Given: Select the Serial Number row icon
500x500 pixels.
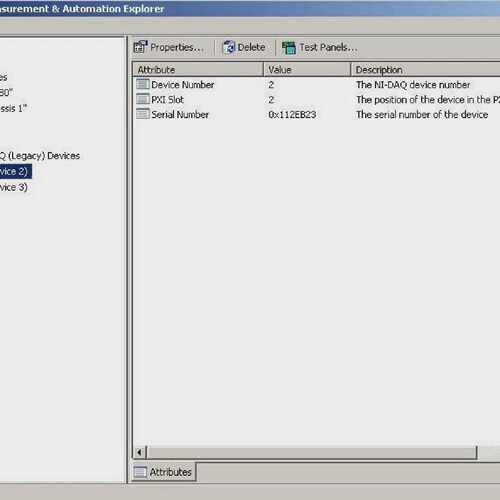Looking at the screenshot, I should pyautogui.click(x=142, y=114).
